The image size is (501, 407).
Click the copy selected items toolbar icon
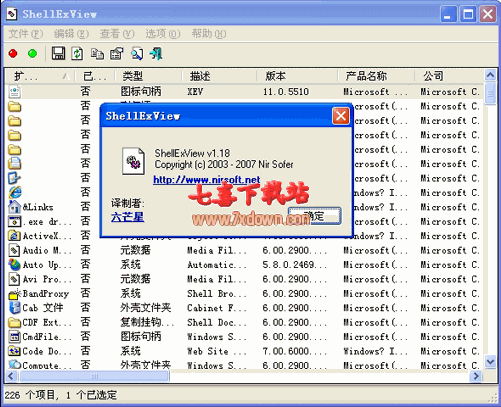pos(97,54)
